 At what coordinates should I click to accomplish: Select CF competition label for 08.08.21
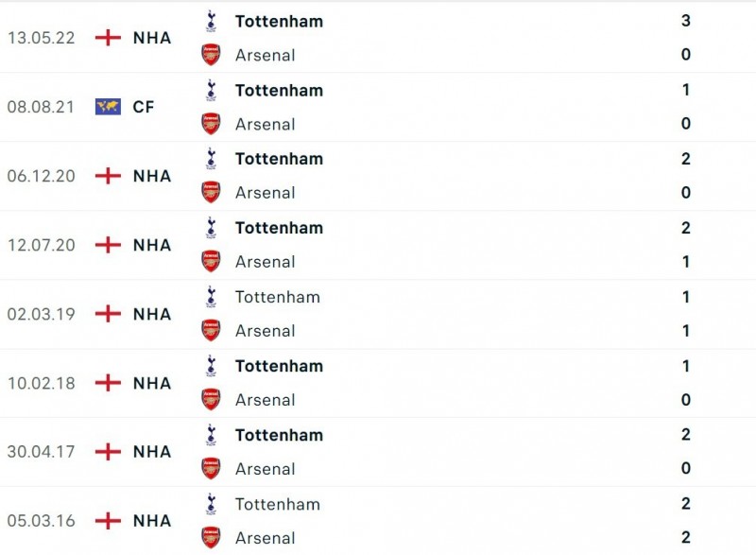tap(144, 107)
